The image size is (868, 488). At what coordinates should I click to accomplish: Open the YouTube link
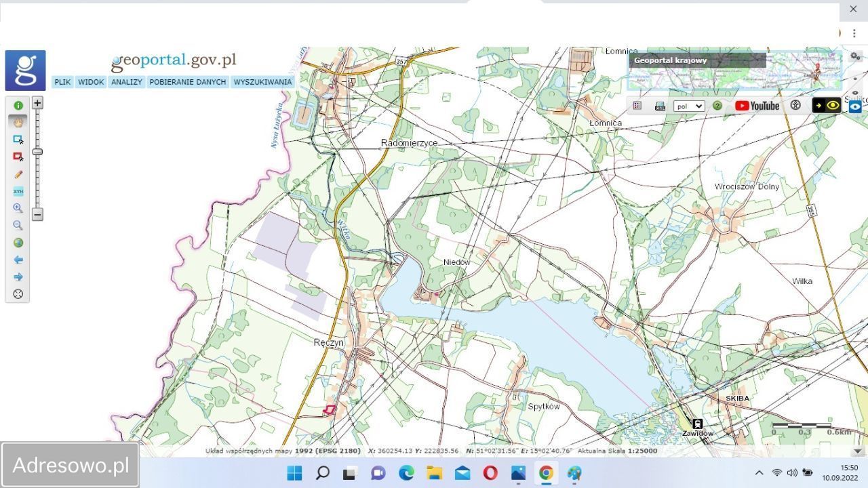[x=757, y=106]
